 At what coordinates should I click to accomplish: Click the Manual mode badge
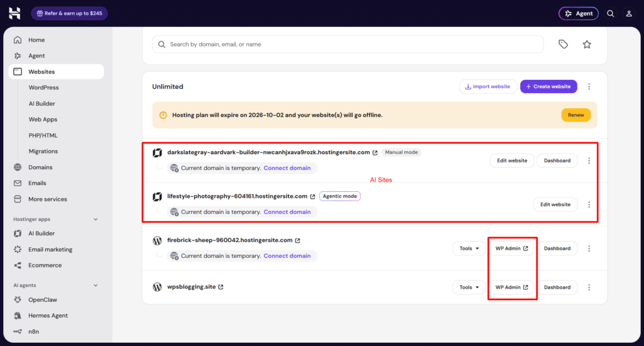[401, 152]
